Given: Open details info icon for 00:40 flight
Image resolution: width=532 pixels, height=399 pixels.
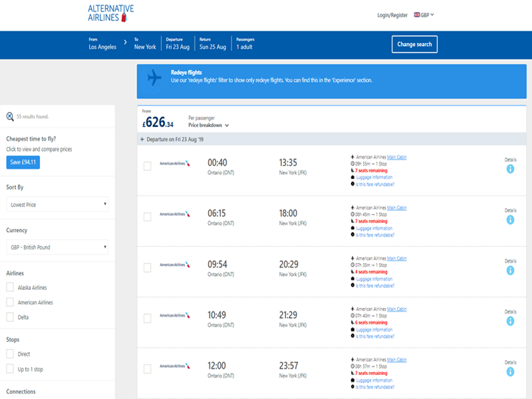Looking at the screenshot, I should point(510,169).
